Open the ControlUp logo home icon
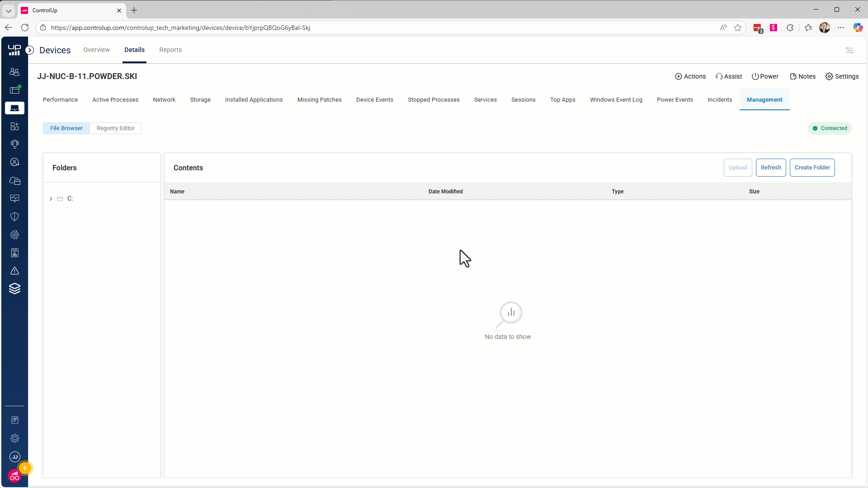The image size is (868, 488). pyautogui.click(x=14, y=50)
